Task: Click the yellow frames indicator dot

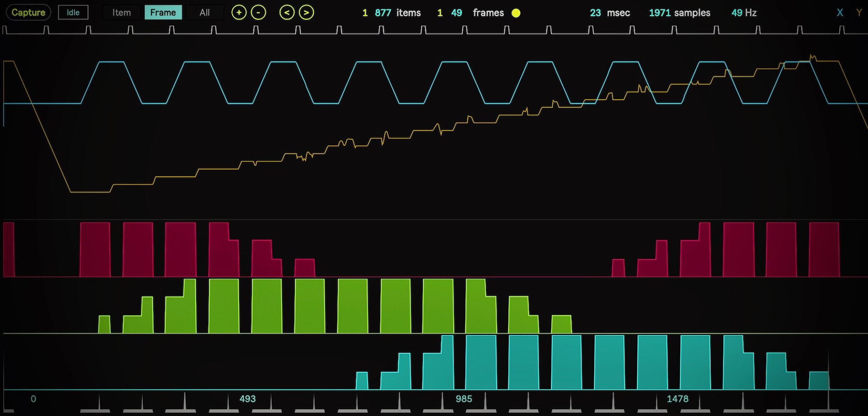Action: 516,13
